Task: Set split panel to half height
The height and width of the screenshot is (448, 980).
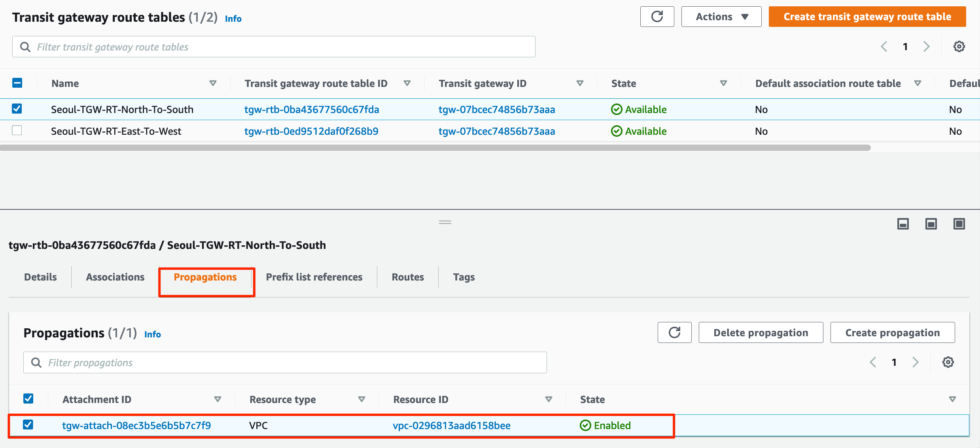Action: (931, 224)
